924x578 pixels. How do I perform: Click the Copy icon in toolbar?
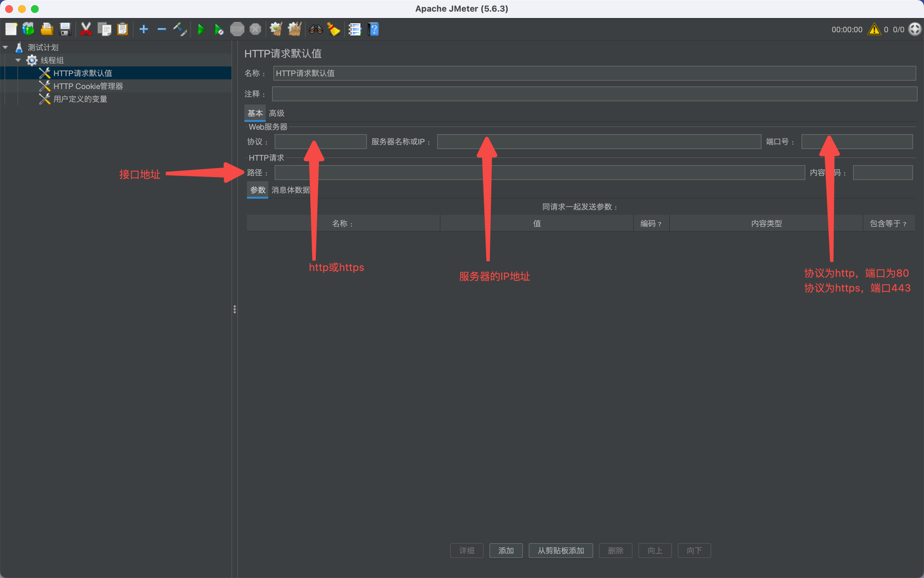[x=104, y=29]
